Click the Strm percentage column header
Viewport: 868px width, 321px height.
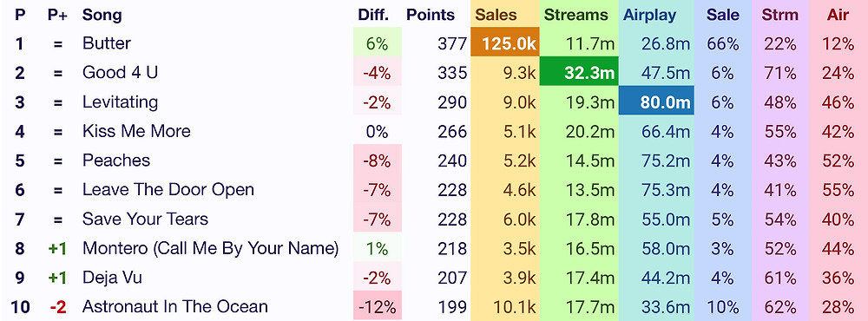click(x=780, y=15)
